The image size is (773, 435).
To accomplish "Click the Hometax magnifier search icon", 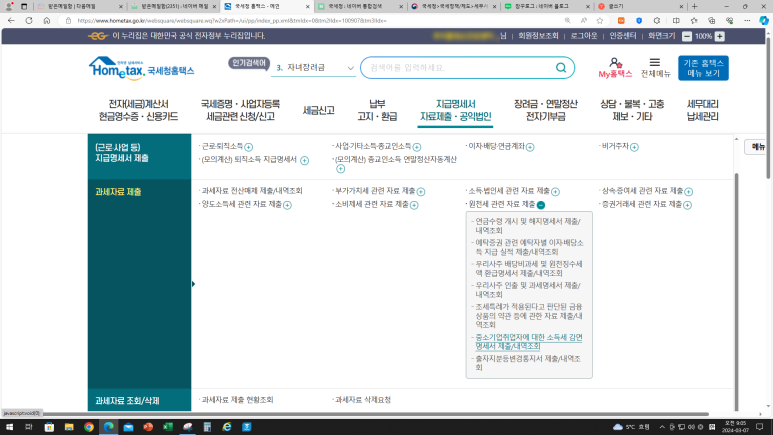I will click(x=561, y=68).
